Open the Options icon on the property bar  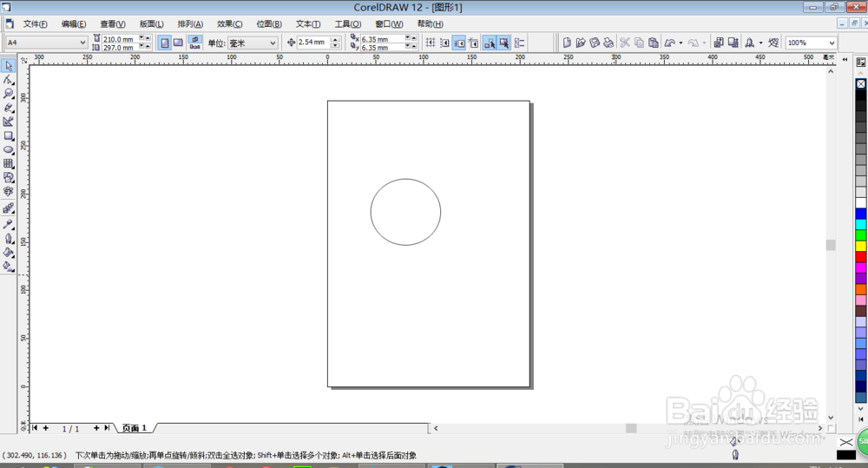[519, 43]
